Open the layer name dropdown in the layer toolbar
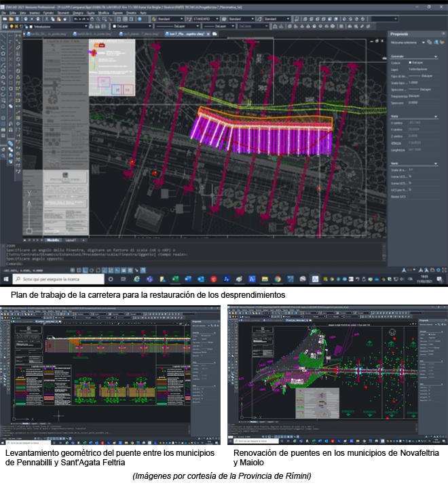The image size is (448, 485). (60, 26)
